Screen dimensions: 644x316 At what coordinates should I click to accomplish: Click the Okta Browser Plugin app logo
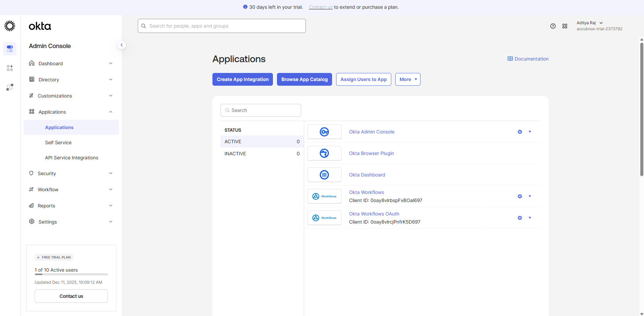tap(324, 153)
